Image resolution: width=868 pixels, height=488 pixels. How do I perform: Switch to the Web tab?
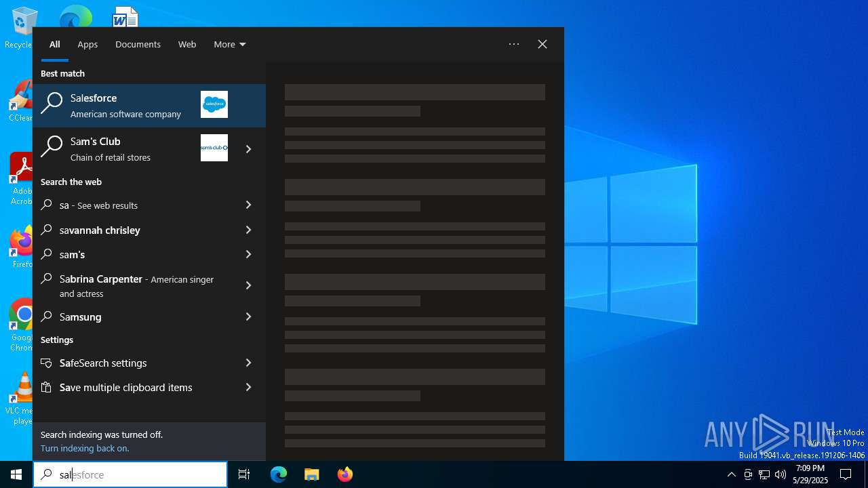(187, 44)
